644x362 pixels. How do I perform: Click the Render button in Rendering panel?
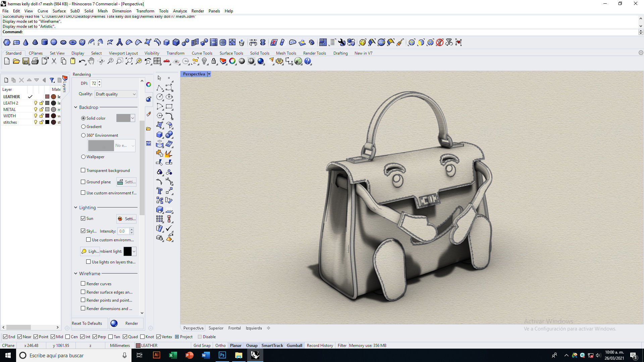tap(126, 323)
